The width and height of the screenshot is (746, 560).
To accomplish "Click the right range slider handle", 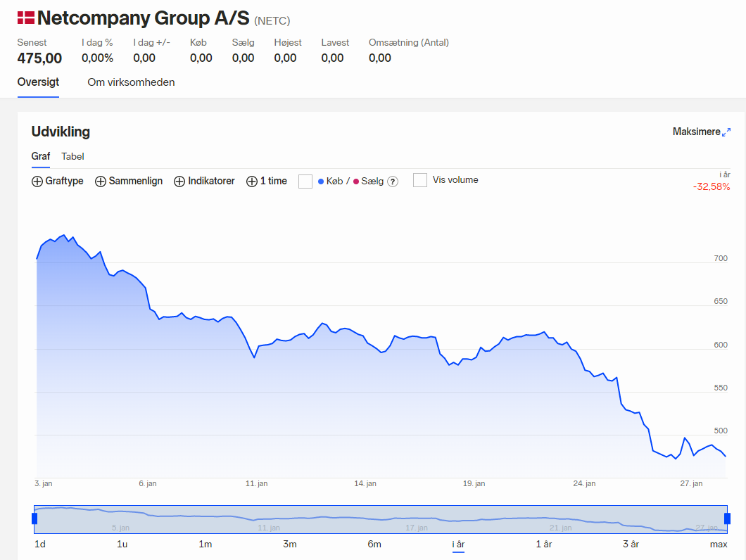I will [727, 518].
